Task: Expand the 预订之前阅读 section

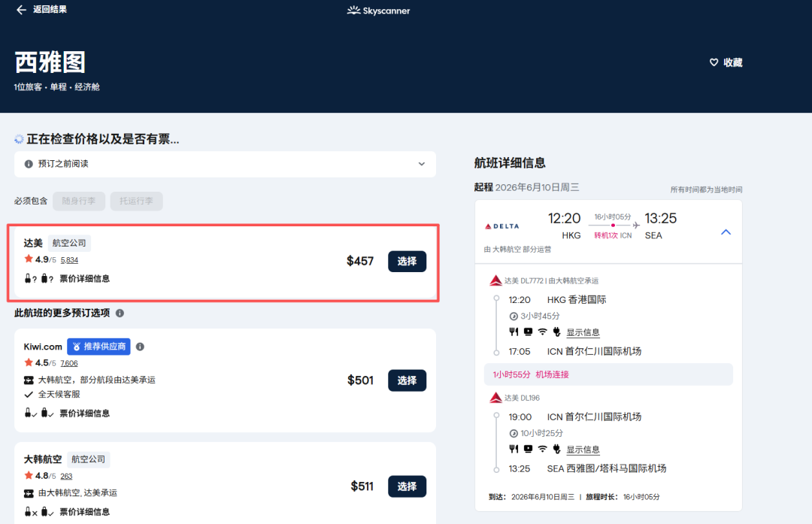Action: pos(421,164)
